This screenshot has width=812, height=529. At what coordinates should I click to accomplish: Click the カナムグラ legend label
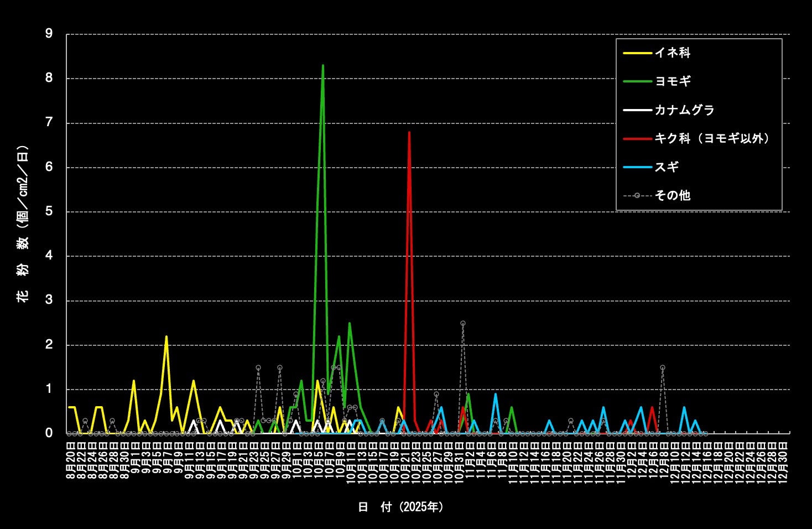click(x=684, y=110)
